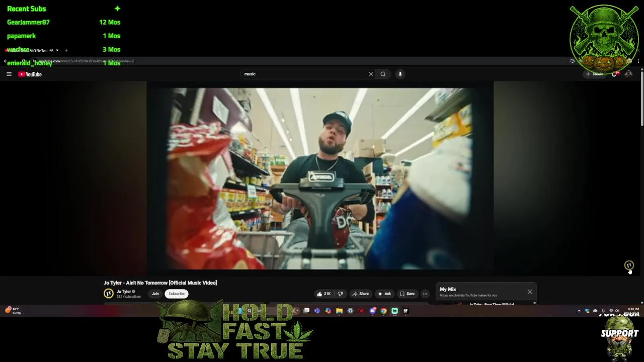Screen dimensions: 644x362
Task: Open the YouTube hamburger guide menu
Action: [9, 74]
